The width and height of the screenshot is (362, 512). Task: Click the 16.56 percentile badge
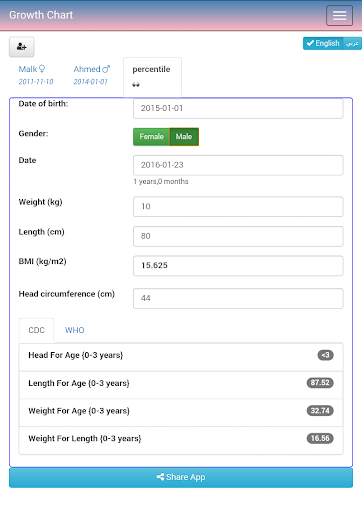[x=320, y=438]
